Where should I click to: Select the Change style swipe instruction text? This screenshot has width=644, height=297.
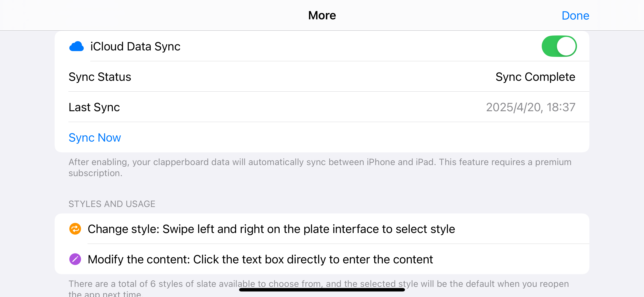tap(271, 229)
